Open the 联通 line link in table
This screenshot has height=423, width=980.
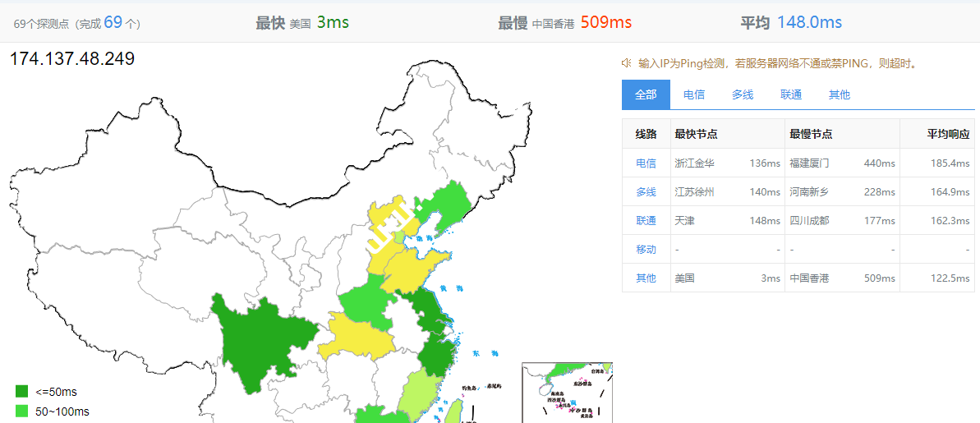[x=646, y=221]
